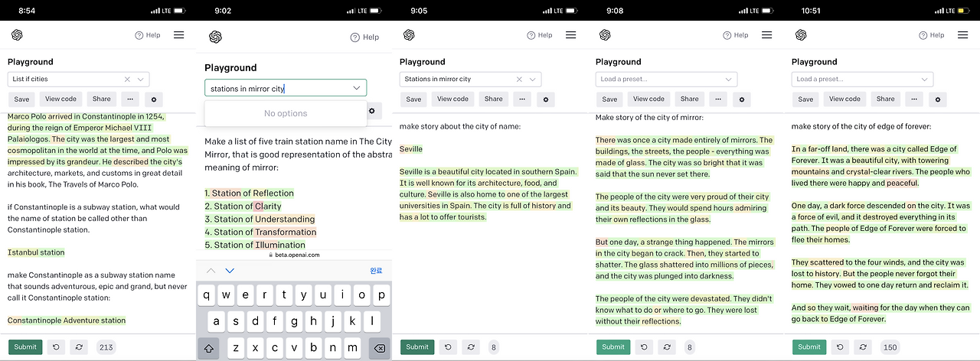Viewport: 980px width, 361px height.
Task: Open the settings gear in the 9:05 screen
Action: point(546,99)
